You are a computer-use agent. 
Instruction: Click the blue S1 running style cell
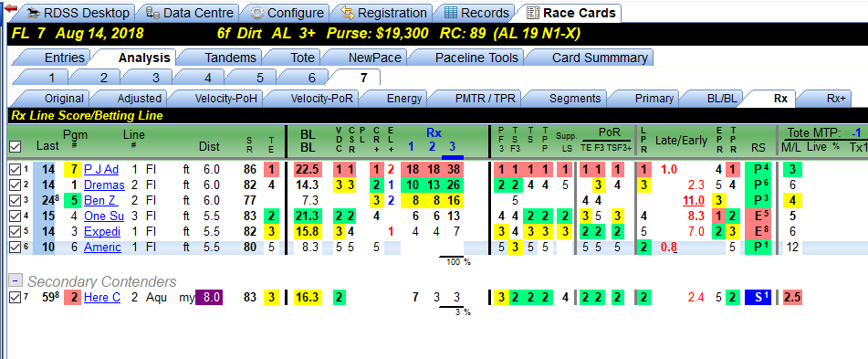[x=758, y=298]
